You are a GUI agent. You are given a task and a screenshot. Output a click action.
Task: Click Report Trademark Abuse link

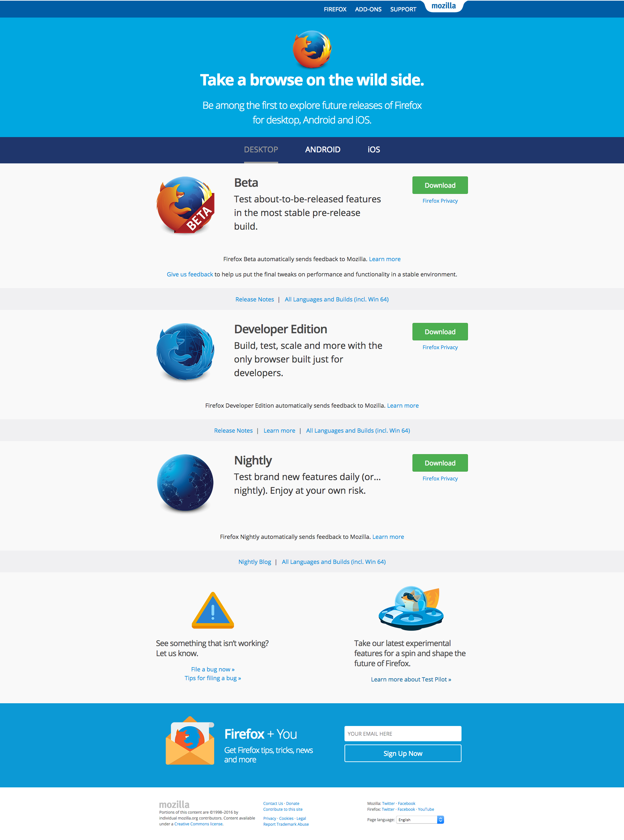(286, 824)
